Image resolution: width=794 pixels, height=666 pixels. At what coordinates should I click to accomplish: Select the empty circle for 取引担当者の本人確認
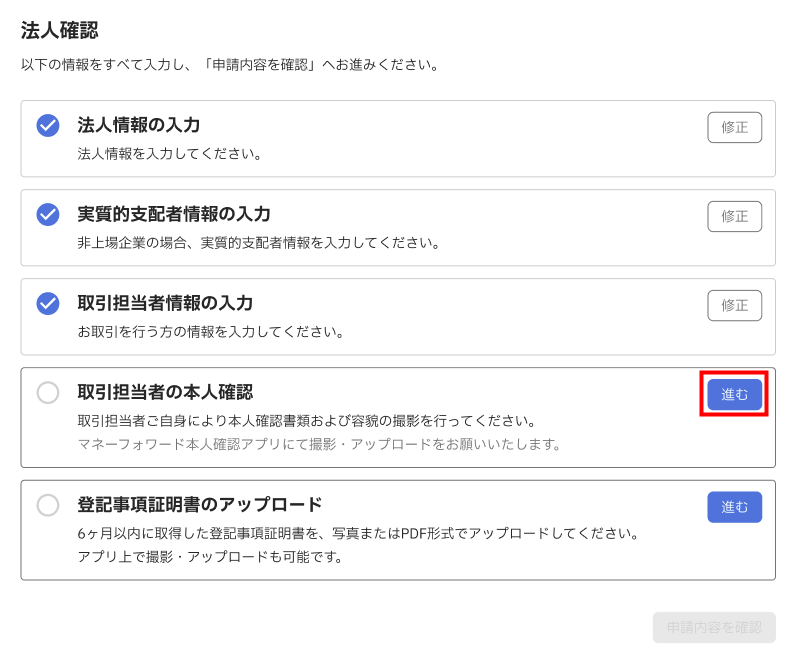pos(48,393)
